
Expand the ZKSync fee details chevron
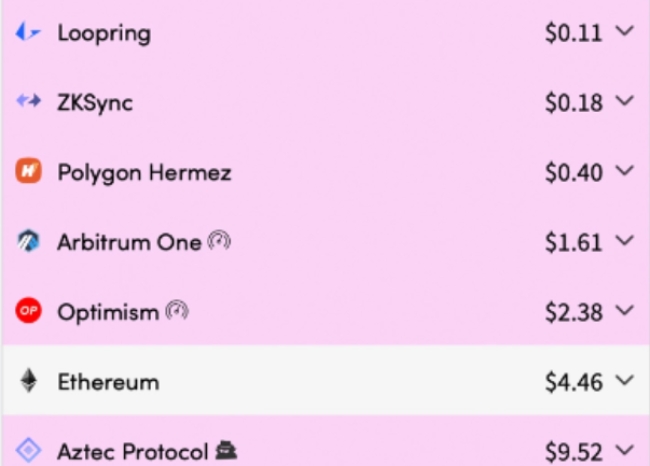[625, 101]
